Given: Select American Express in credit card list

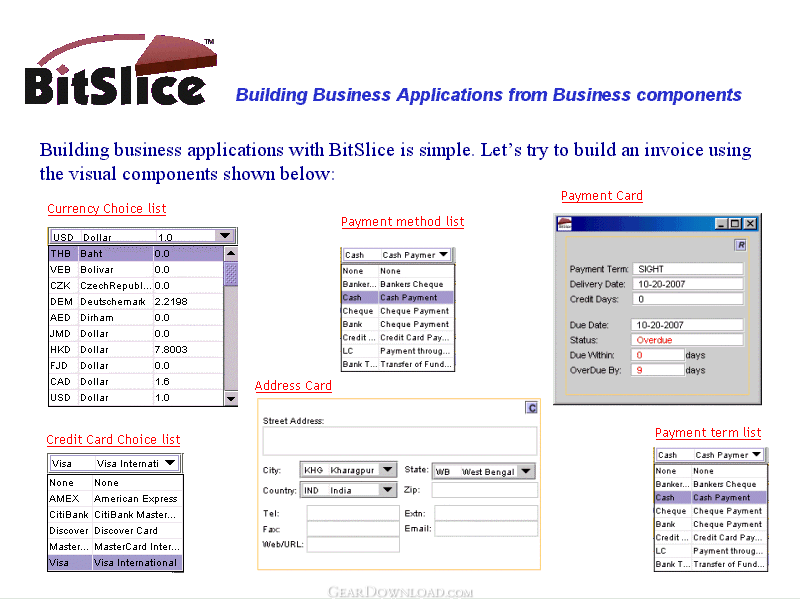Looking at the screenshot, I should (135, 498).
